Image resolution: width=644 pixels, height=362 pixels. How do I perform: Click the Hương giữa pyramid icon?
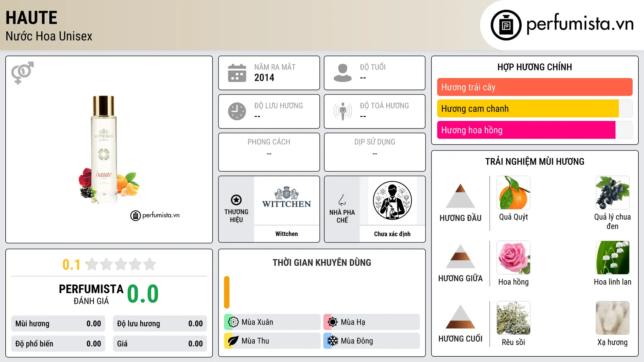(x=460, y=256)
